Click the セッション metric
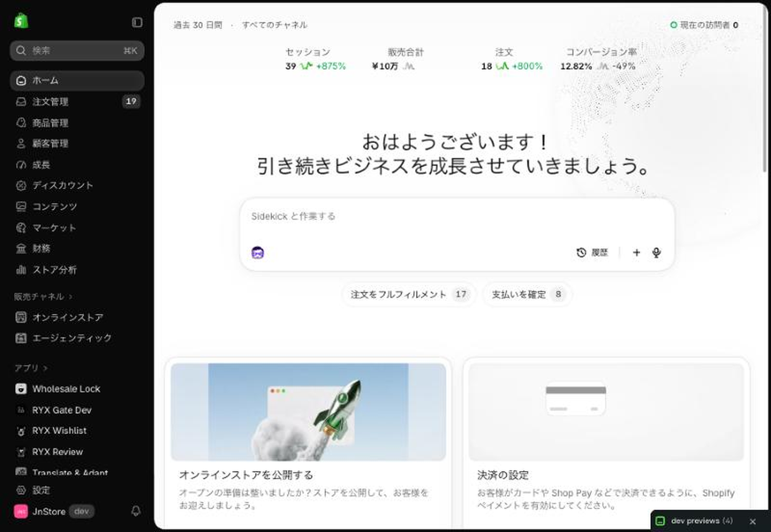 point(316,59)
